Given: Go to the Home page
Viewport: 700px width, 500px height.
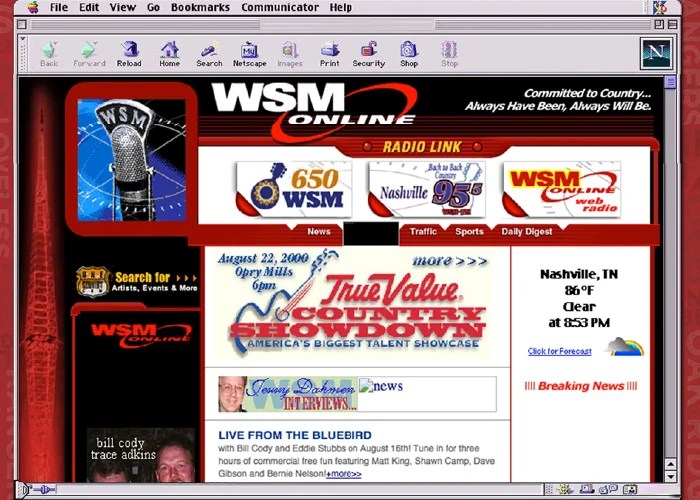Looking at the screenshot, I should [170, 54].
